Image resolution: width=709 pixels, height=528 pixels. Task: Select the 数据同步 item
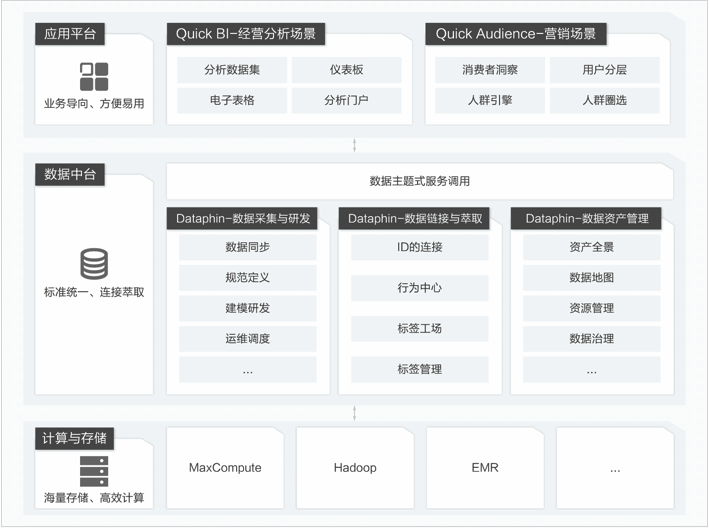tap(248, 247)
